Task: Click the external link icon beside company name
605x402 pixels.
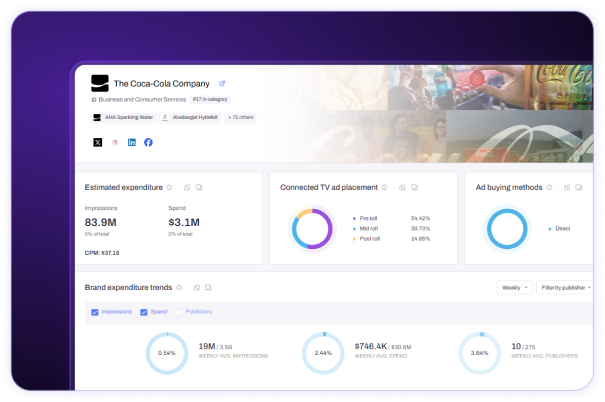Action: pyautogui.click(x=222, y=83)
